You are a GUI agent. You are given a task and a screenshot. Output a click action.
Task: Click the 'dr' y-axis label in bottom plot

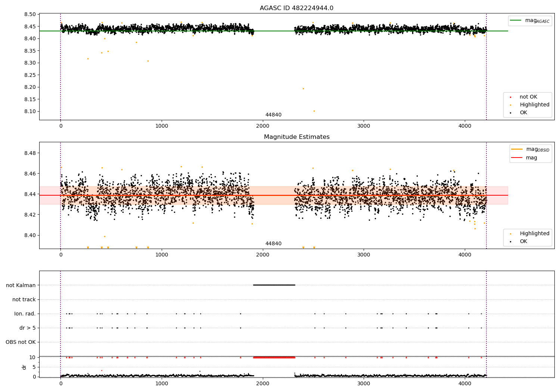[24, 367]
